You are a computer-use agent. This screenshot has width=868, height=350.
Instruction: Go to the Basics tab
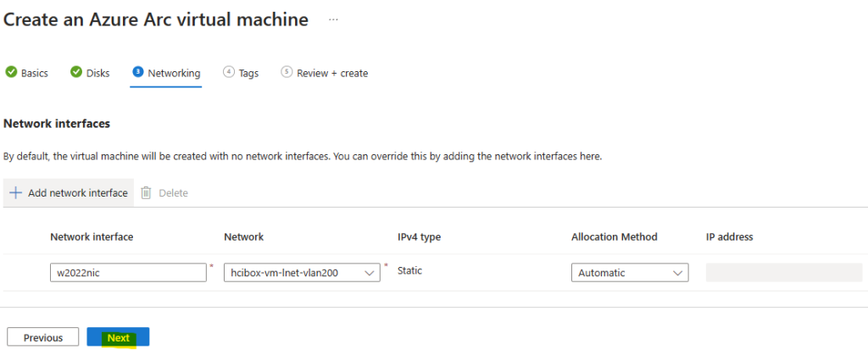(26, 73)
